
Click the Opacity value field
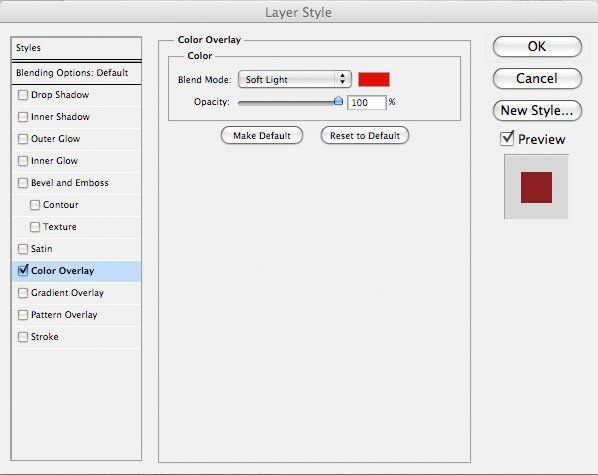pyautogui.click(x=367, y=102)
